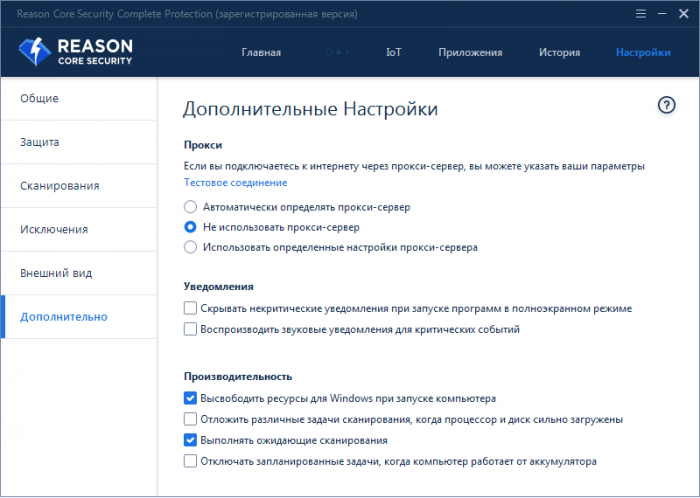This screenshot has width=700, height=498.
Task: Enable disabling scheduled tasks on battery
Action: (191, 461)
